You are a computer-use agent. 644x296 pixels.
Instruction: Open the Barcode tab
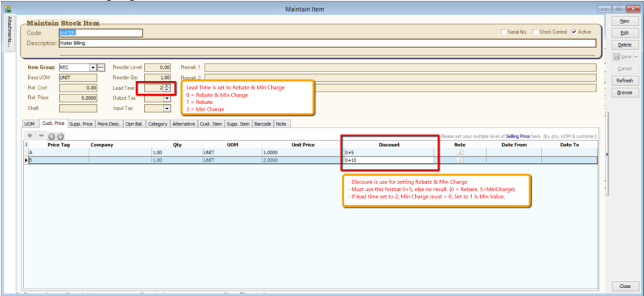tap(262, 124)
